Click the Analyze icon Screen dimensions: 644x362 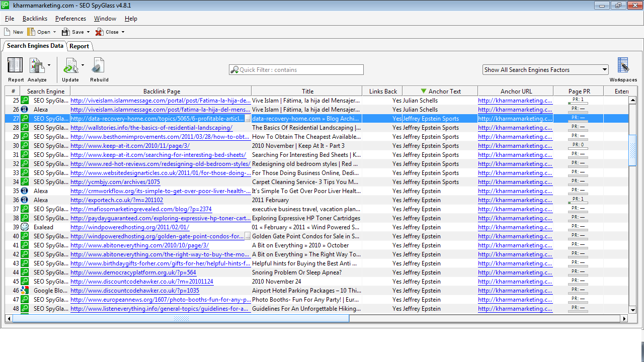click(x=37, y=66)
